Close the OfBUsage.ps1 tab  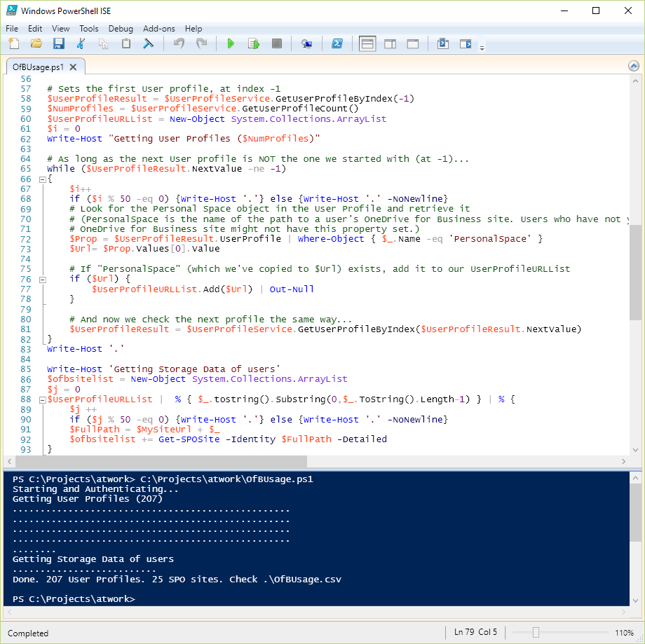point(74,67)
